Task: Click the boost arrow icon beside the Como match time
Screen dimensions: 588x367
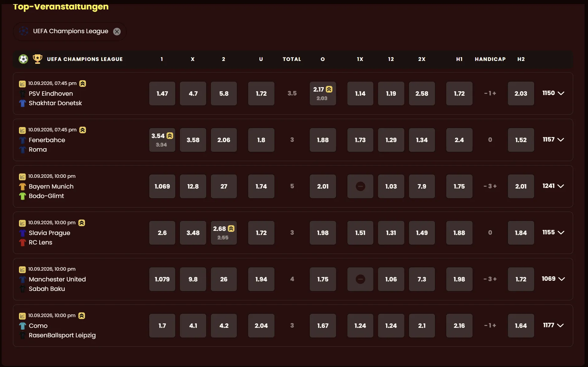Action: [x=82, y=316]
